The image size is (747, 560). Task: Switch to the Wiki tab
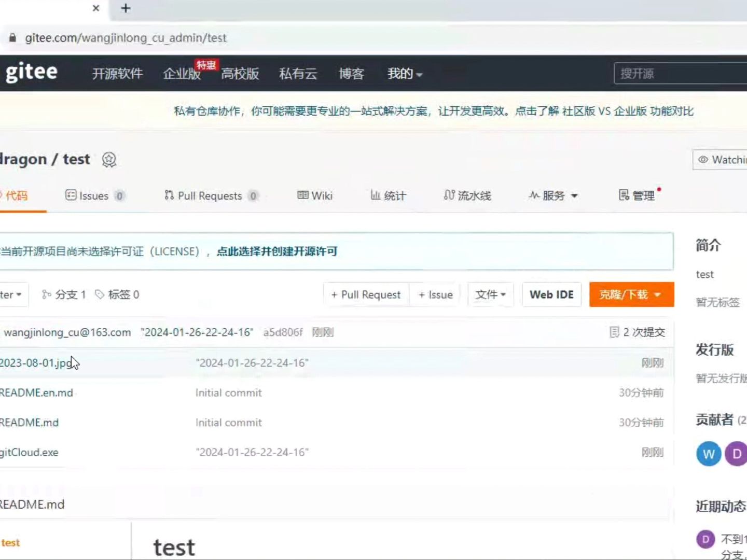pos(314,195)
